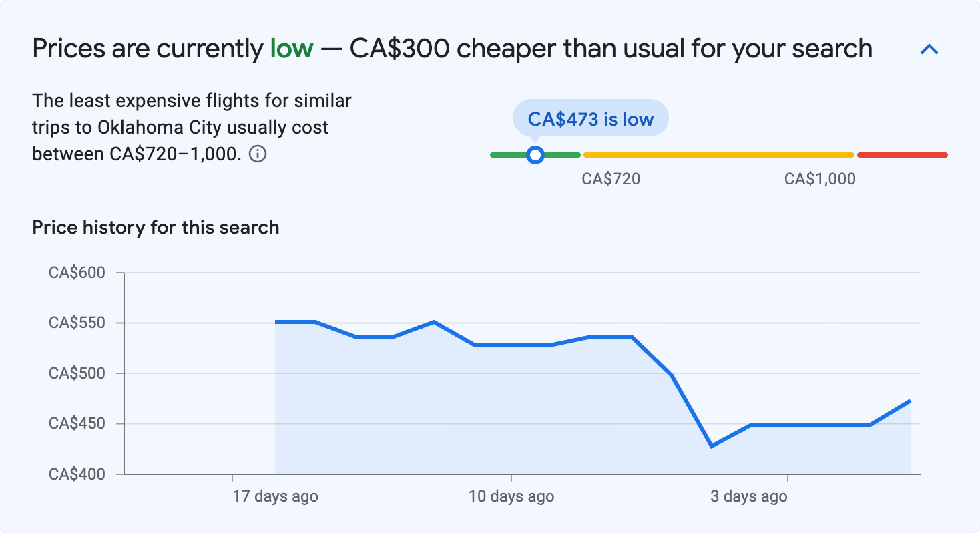Click the lowest dip point on price line
This screenshot has width=980, height=533.
[x=712, y=446]
